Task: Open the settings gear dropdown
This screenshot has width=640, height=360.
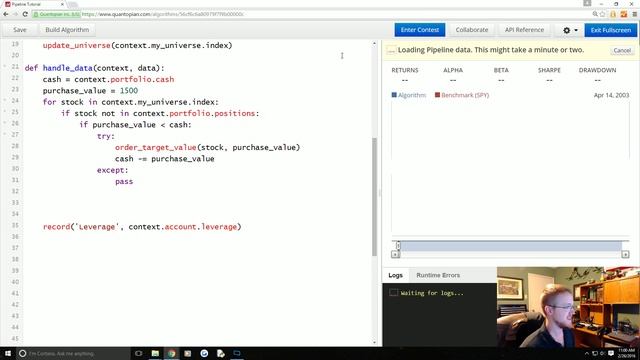Action: tap(570, 30)
